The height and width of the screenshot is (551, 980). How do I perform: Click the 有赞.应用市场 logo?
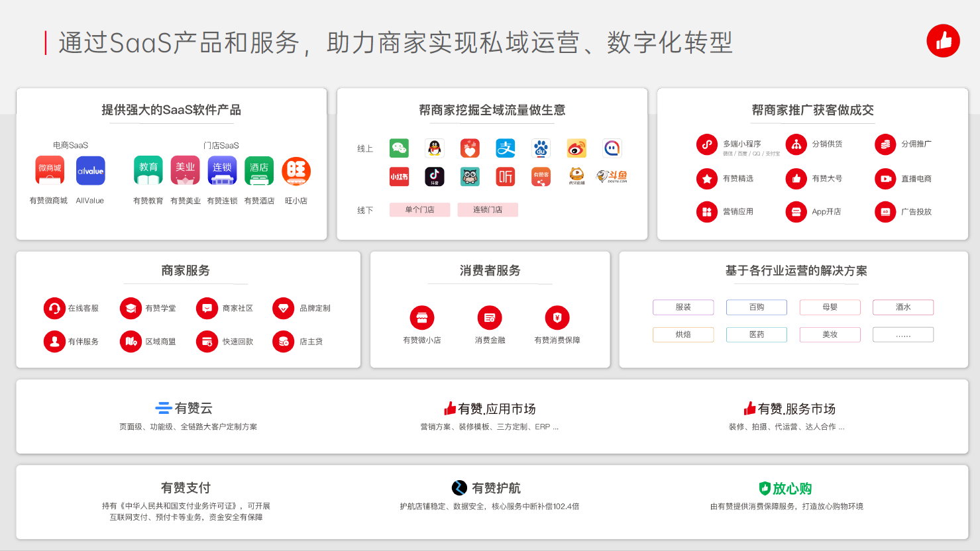(490, 409)
